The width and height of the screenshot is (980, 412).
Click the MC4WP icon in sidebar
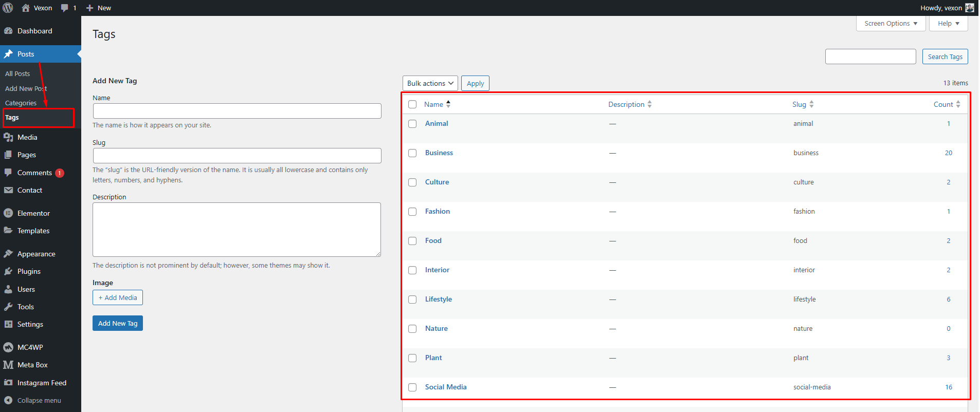point(8,347)
